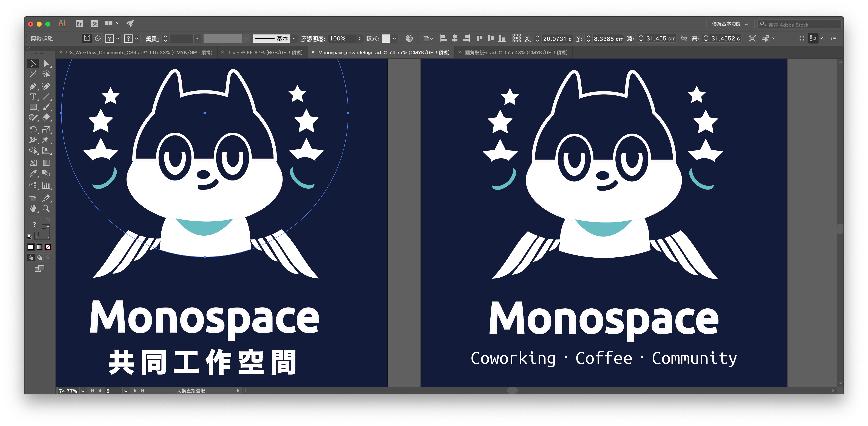Select the Shaper tool
Viewport: 868px width, 426px height.
point(33,117)
